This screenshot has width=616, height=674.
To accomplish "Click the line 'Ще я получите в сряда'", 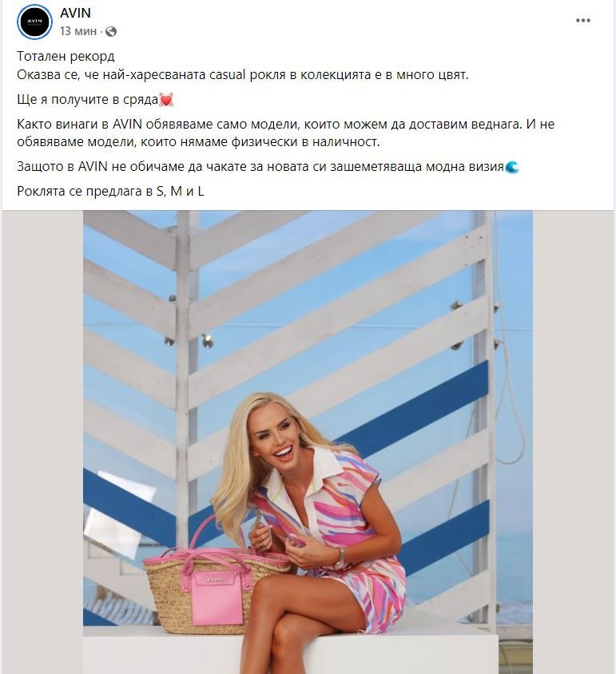I will tap(88, 100).
